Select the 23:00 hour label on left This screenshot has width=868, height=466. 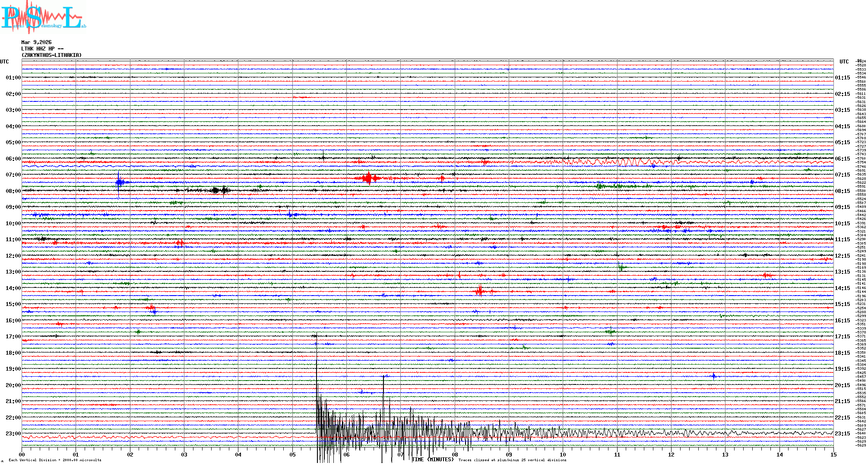click(13, 434)
